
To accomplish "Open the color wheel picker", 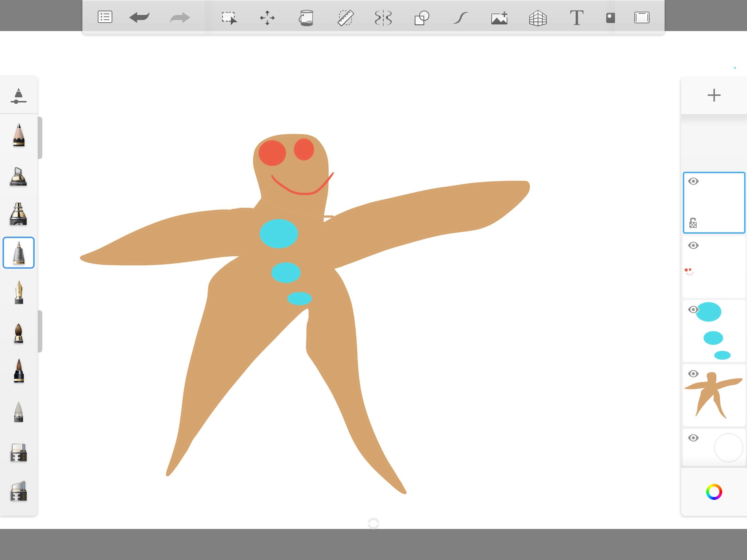I will pyautogui.click(x=714, y=492).
